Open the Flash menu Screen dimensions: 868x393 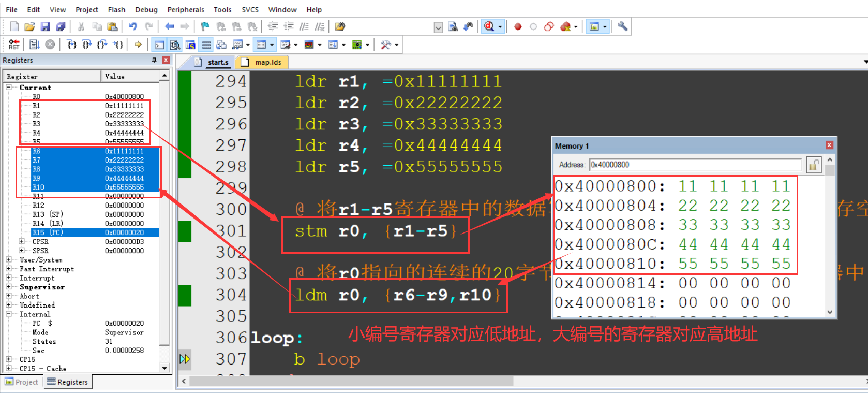coord(116,9)
